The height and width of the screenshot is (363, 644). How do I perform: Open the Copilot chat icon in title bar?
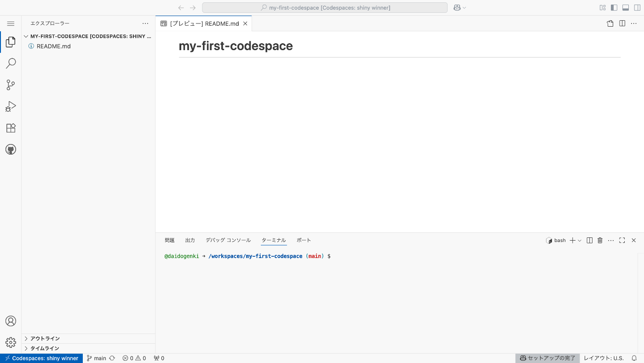[x=457, y=8]
